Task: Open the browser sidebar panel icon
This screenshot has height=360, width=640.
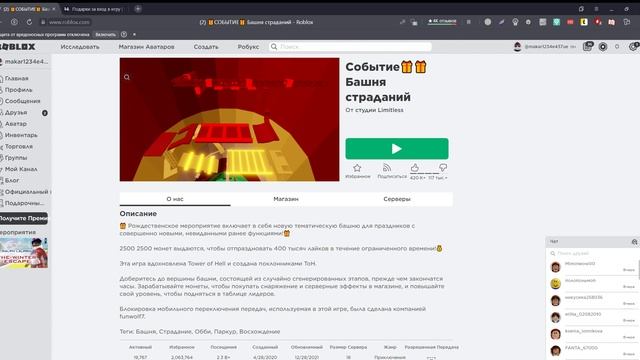Action: pyautogui.click(x=627, y=22)
